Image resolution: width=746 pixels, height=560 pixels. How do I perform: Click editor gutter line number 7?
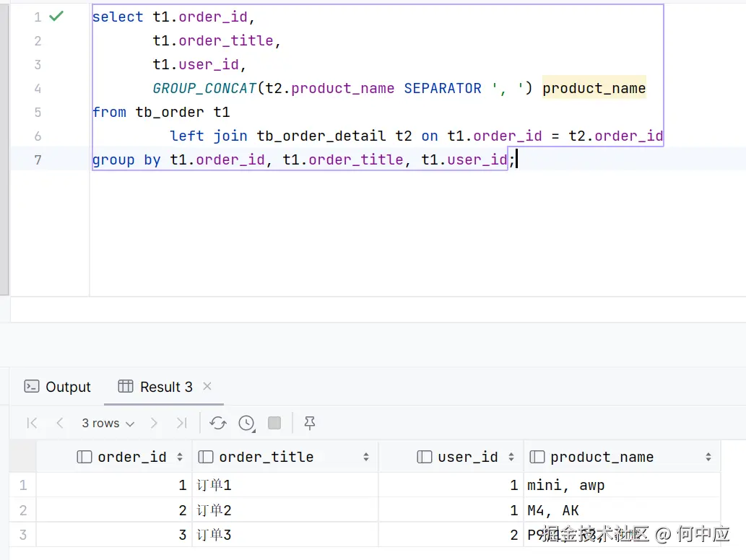tap(38, 160)
